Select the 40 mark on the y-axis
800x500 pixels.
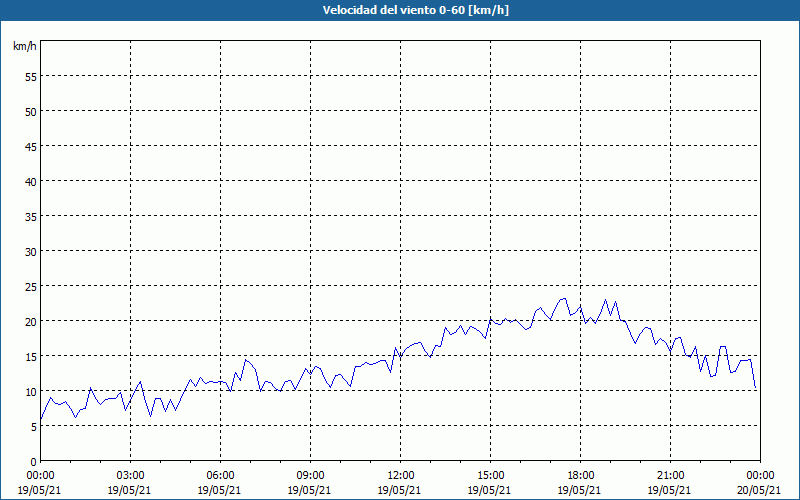tap(31, 181)
